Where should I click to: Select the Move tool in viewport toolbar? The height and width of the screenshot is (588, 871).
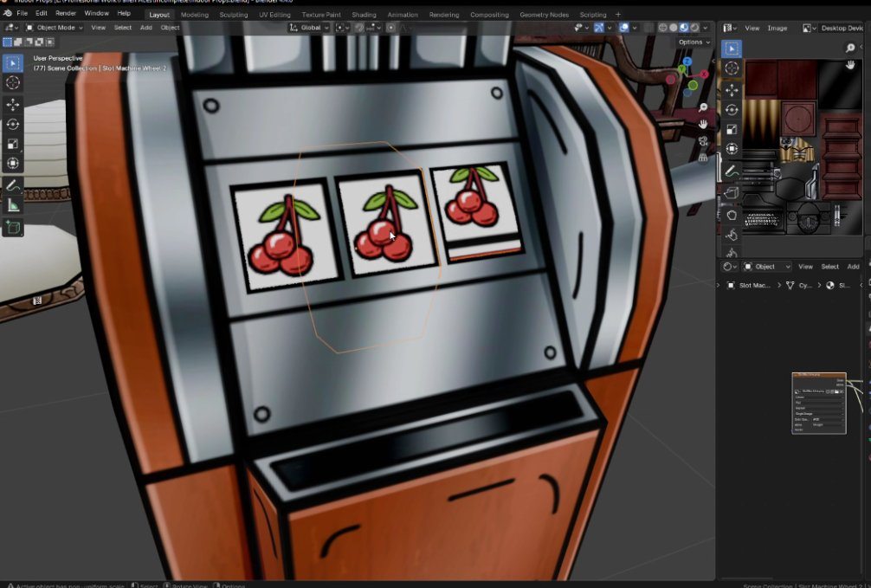pyautogui.click(x=13, y=105)
